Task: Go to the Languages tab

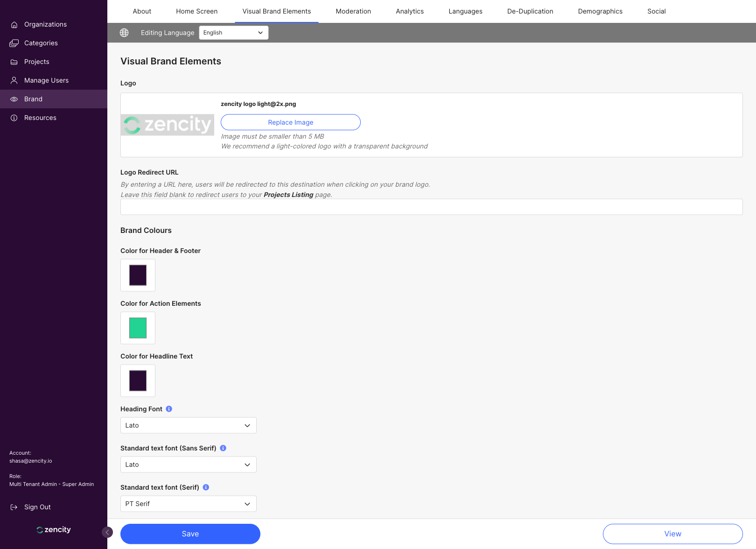Action: 466,11
